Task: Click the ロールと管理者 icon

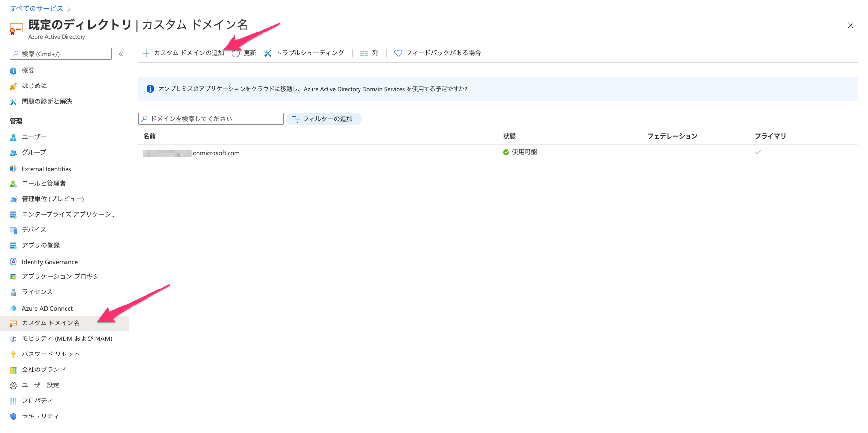Action: point(13,184)
